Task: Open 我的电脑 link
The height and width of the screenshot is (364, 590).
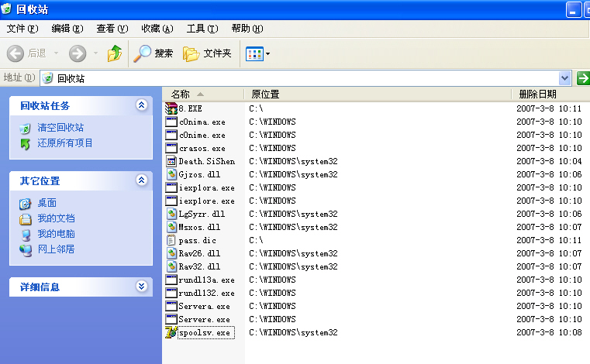Action: click(56, 234)
